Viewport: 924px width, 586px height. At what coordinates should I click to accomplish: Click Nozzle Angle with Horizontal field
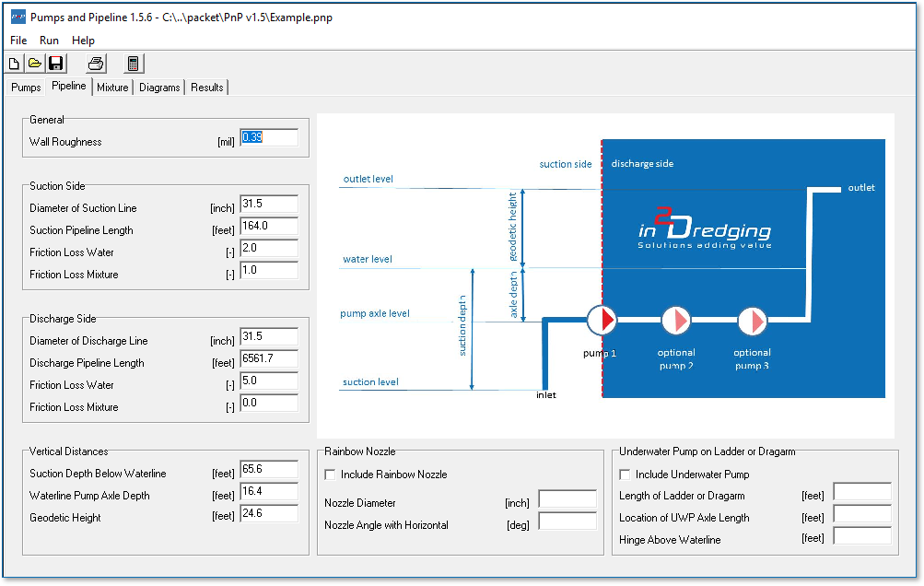tap(567, 522)
